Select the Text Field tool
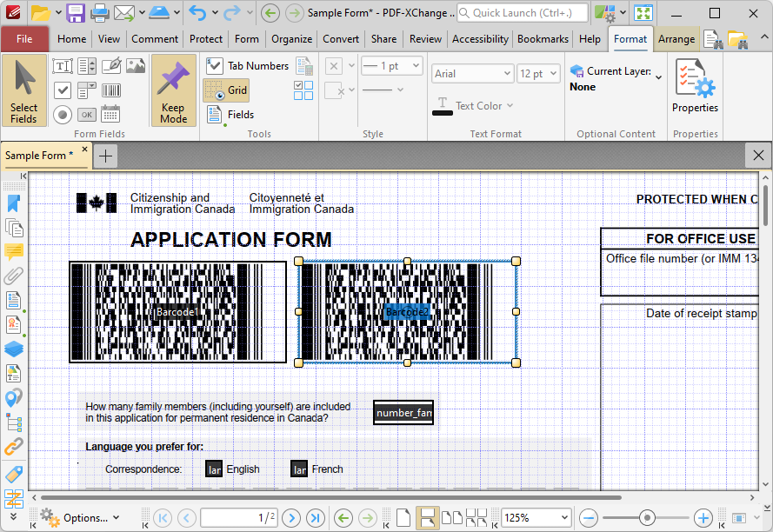Screen dimensions: 773x532 63,65
